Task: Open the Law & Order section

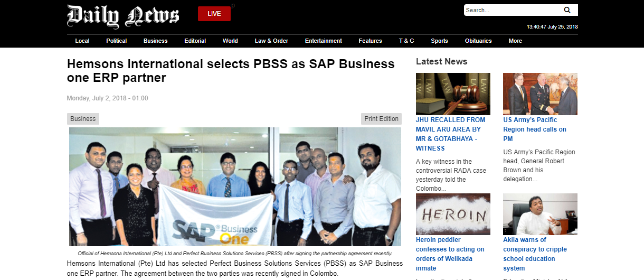Action: tap(271, 41)
